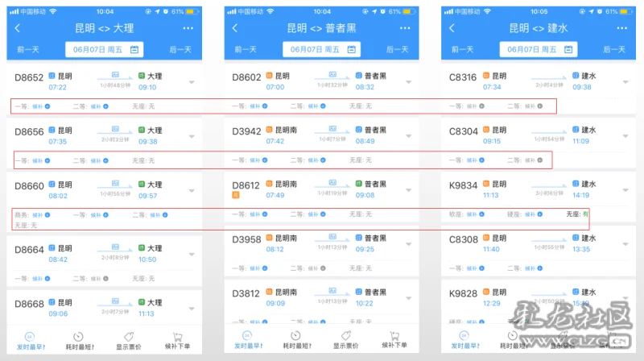Tap 商务 候补 plus for D8660
This screenshot has height=361, width=644.
47,215
